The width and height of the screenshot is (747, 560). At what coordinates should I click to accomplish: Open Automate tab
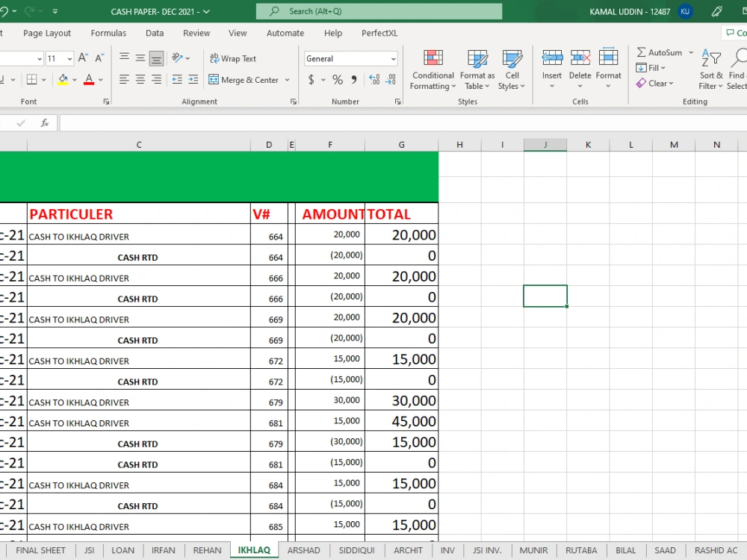click(285, 33)
